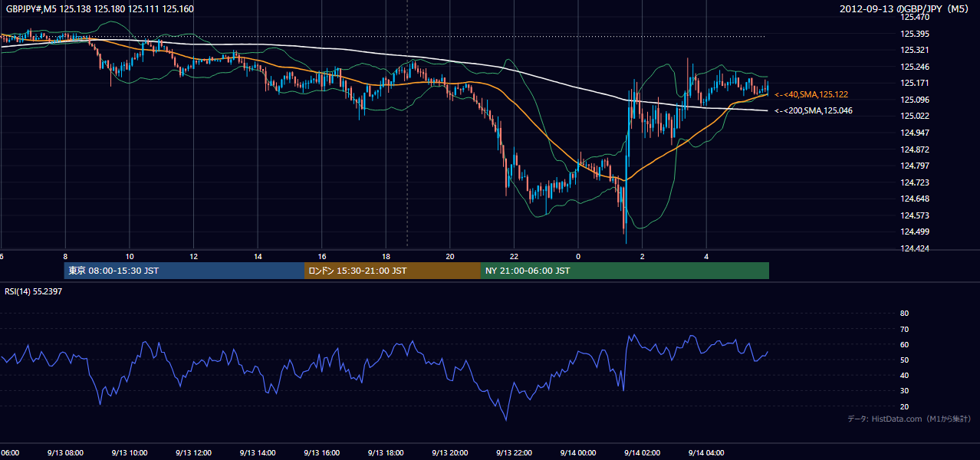
Task: Click the 9/13 20:00 time axis label
Action: click(450, 453)
